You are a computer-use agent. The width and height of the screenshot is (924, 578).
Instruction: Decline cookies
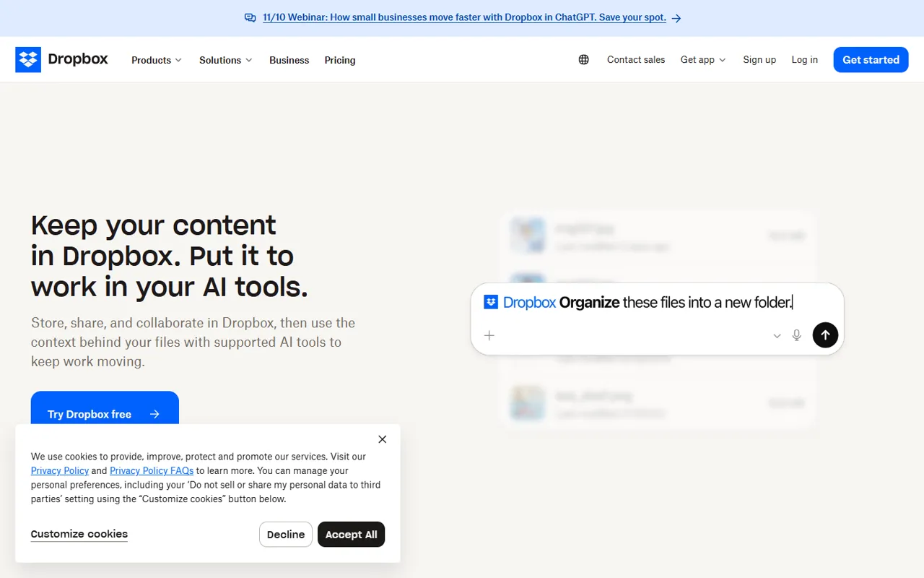click(286, 535)
